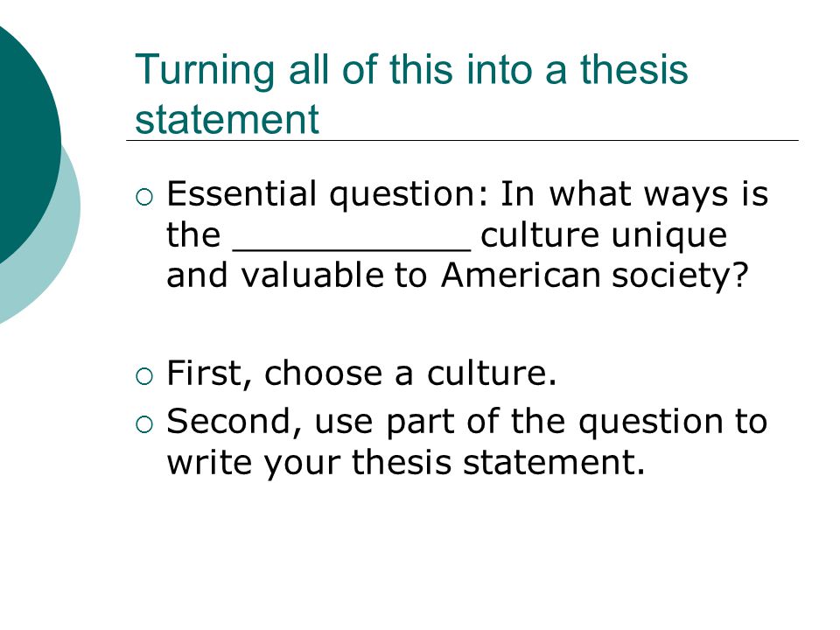
Task: Click the bullet circle before 'Second, use part'
Action: click(x=144, y=425)
